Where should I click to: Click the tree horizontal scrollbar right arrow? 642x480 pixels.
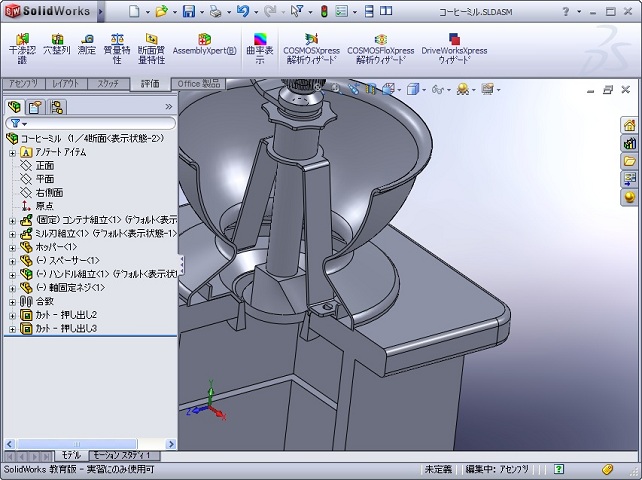click(x=171, y=444)
